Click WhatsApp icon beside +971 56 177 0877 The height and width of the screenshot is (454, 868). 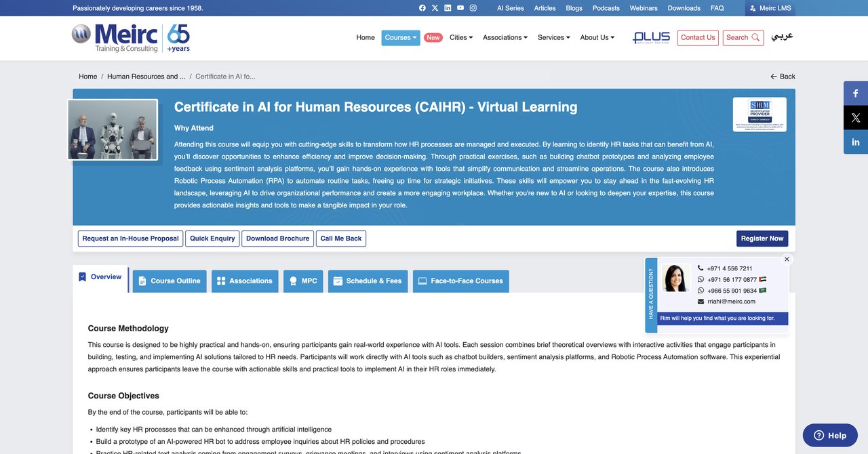pyautogui.click(x=701, y=279)
